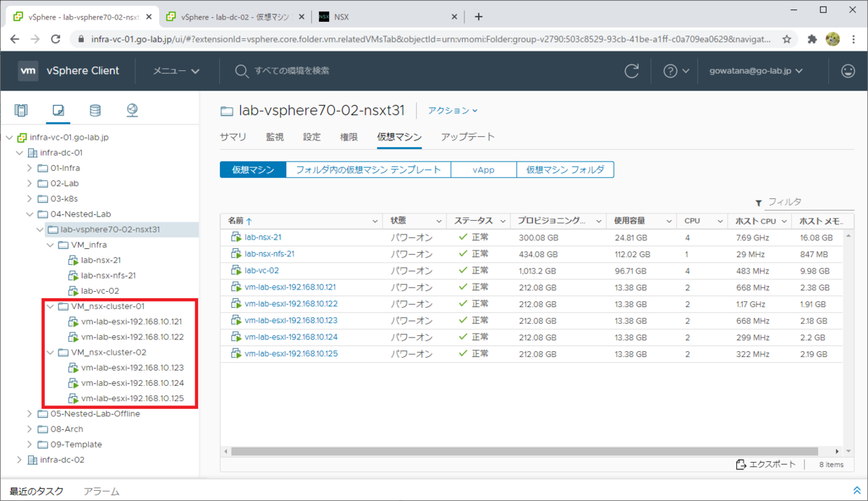Select the vApp view button
This screenshot has width=868, height=501.
(x=484, y=169)
